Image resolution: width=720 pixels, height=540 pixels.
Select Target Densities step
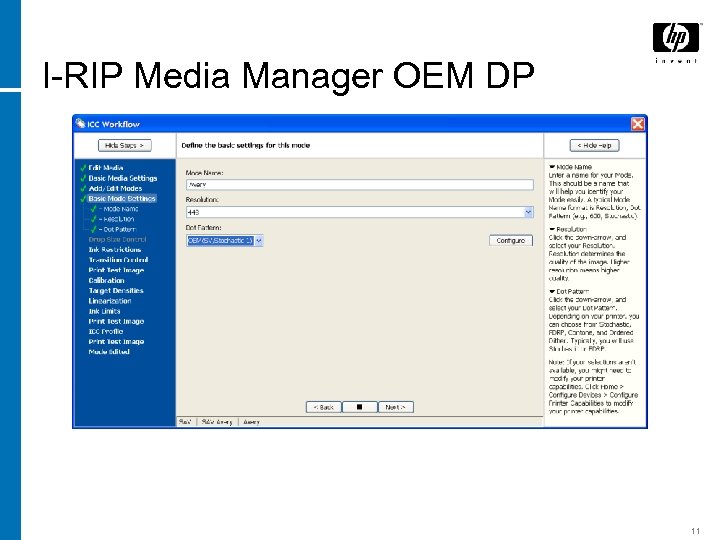coord(116,291)
